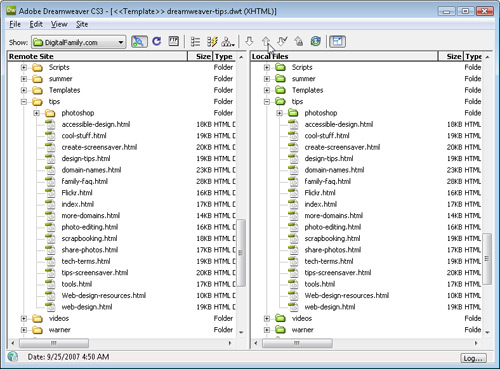
Task: Click the Log... button
Action: click(x=473, y=358)
